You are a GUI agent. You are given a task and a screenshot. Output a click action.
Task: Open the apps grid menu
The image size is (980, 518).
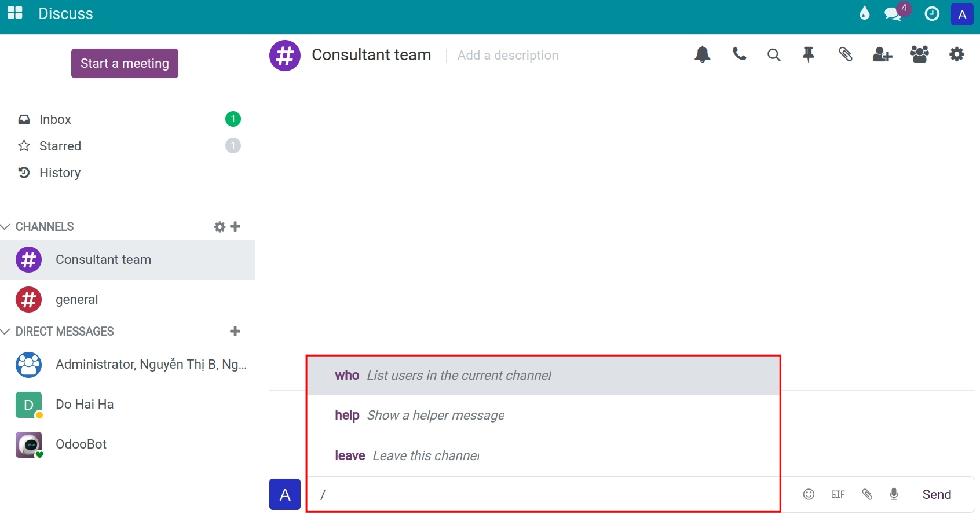click(x=14, y=13)
